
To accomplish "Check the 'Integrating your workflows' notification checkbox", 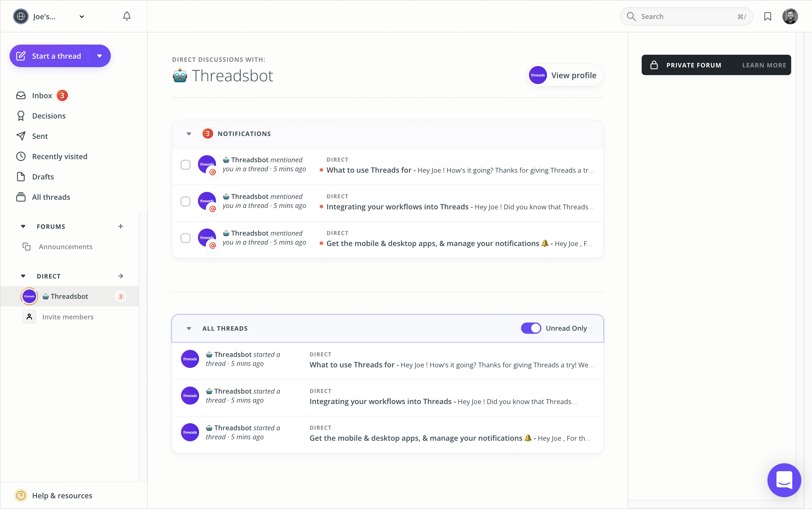I will click(x=185, y=202).
